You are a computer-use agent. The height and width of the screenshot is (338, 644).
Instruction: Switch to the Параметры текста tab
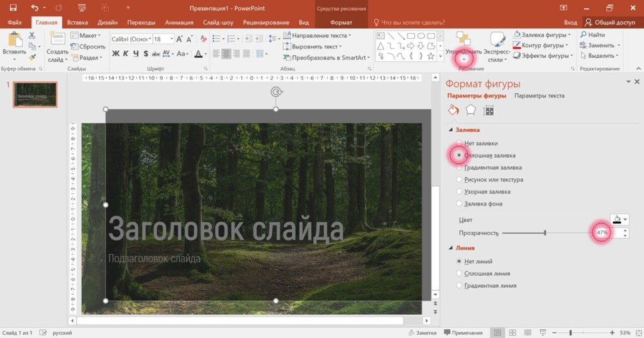tap(539, 96)
